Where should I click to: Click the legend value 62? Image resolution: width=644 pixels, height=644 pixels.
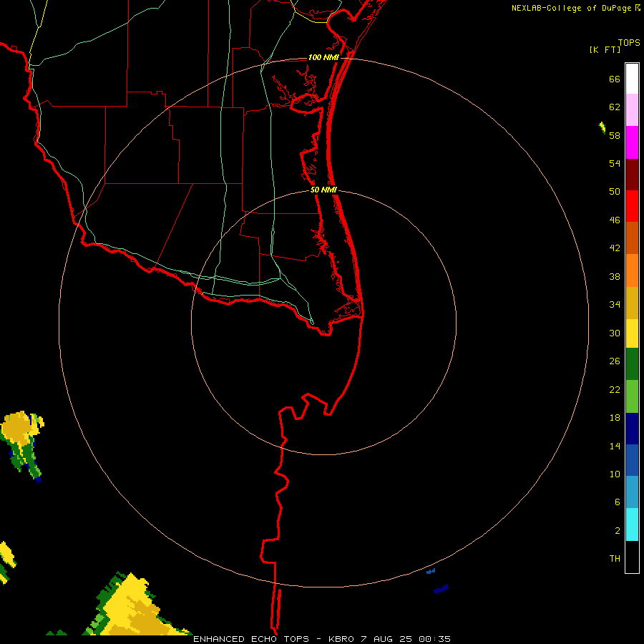pos(615,107)
